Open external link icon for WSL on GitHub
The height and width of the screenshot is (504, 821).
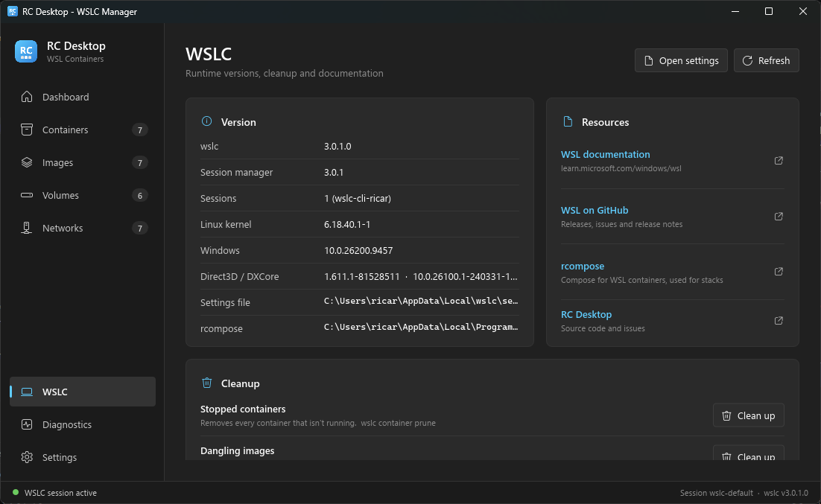click(x=779, y=216)
